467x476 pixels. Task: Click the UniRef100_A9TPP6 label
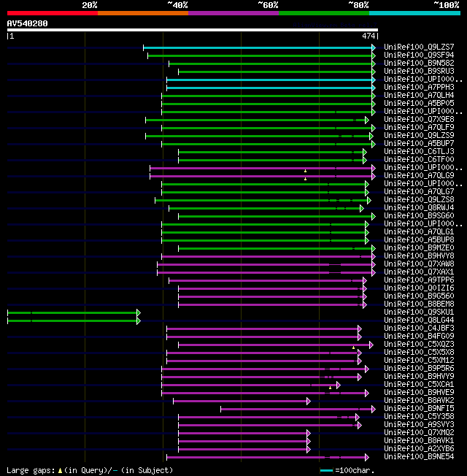click(419, 280)
